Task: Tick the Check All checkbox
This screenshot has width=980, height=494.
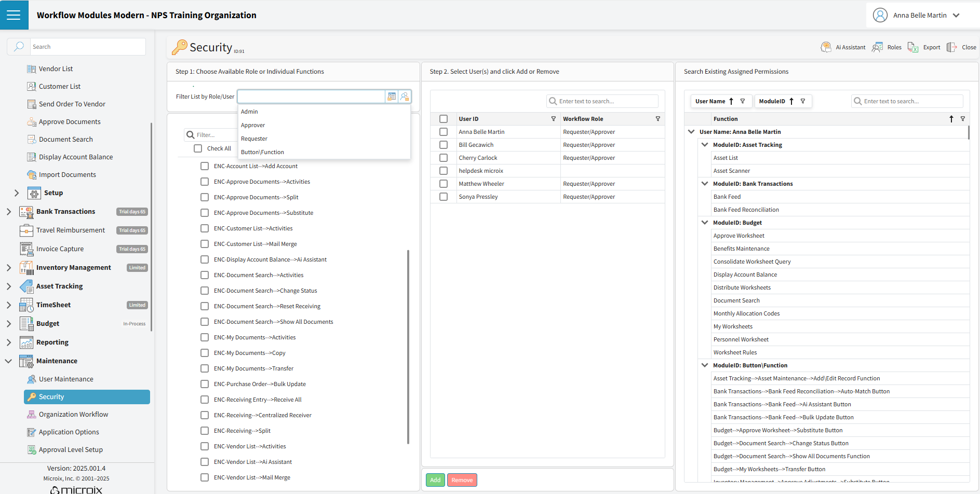Action: [198, 148]
